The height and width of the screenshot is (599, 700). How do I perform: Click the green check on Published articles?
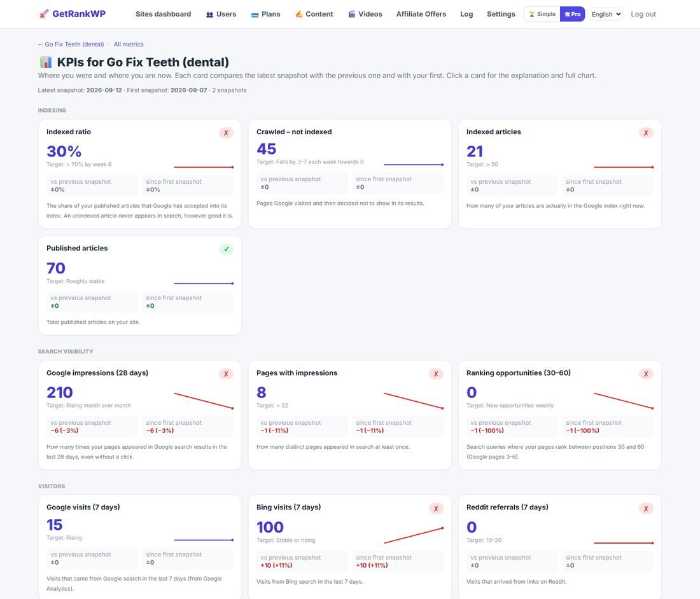point(226,249)
